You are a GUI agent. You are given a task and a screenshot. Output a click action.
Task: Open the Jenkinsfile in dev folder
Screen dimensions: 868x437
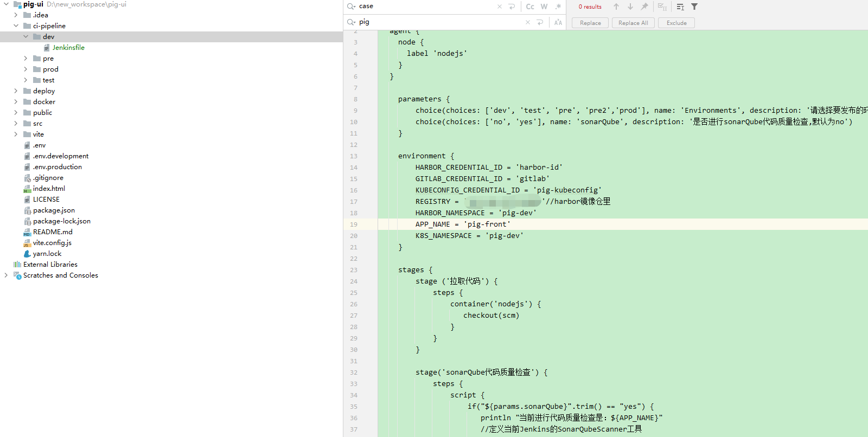pyautogui.click(x=68, y=48)
